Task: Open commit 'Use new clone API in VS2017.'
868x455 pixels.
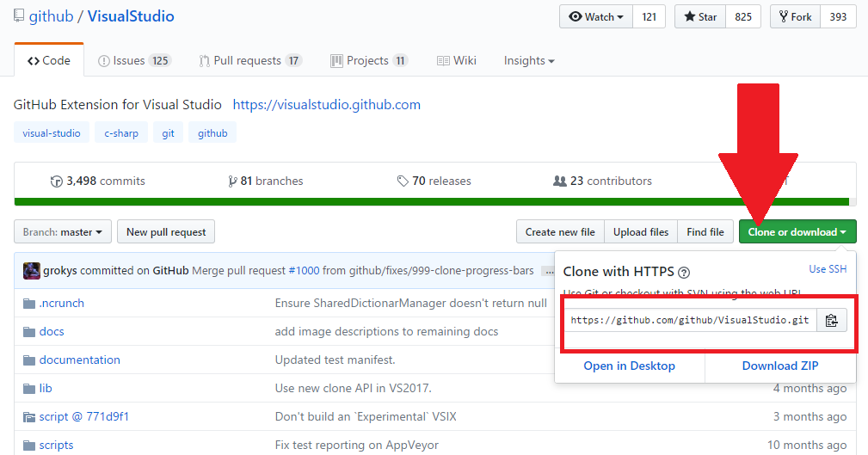Action: [354, 389]
